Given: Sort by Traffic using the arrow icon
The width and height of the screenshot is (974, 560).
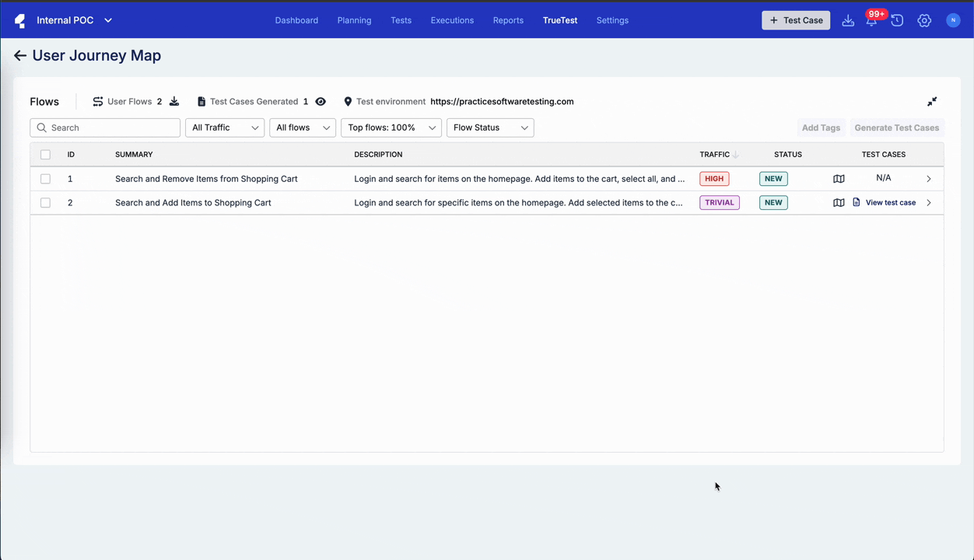Looking at the screenshot, I should (735, 155).
